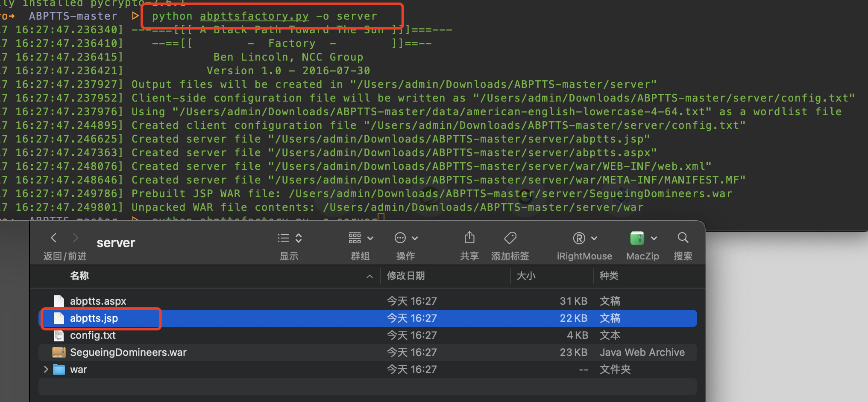Click the WEB-INF/web.xml path in terminal
868x402 pixels.
coord(490,166)
